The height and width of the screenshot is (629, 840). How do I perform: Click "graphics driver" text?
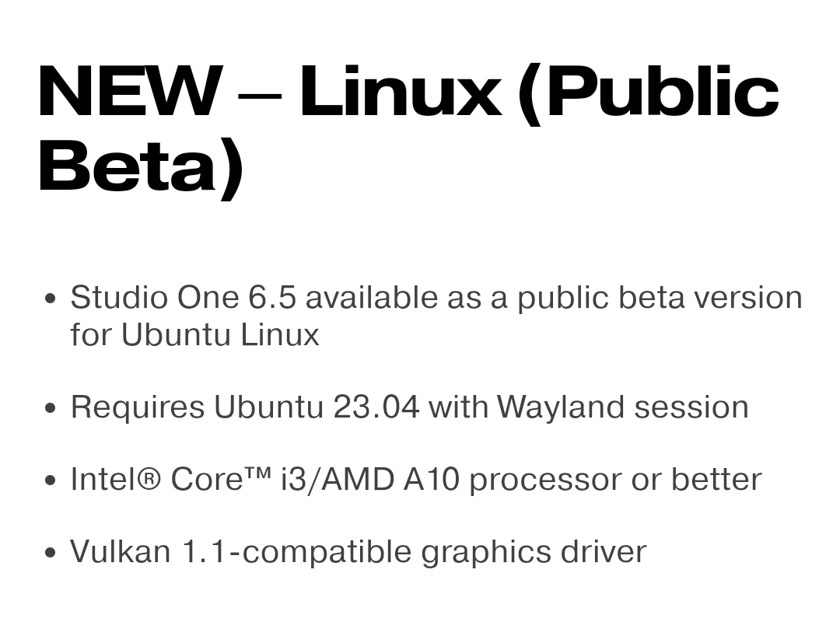(534, 551)
